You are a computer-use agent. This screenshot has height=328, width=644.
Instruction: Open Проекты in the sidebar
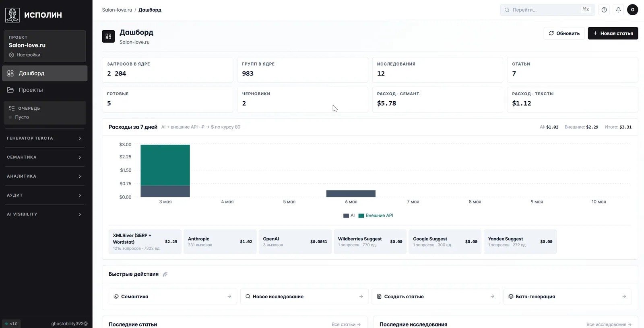45,90
